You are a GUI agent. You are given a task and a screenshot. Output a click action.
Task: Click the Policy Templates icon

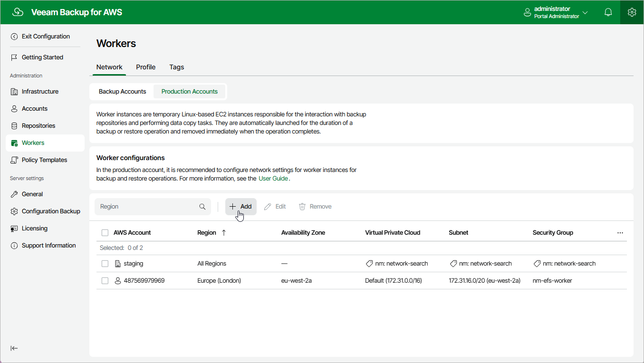pos(14,160)
